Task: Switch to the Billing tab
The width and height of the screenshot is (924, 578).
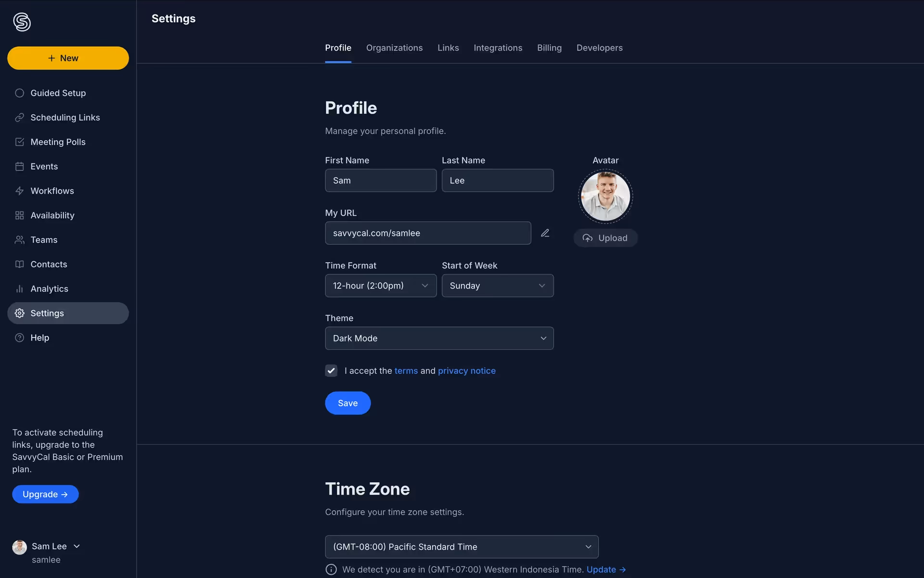Action: tap(549, 48)
